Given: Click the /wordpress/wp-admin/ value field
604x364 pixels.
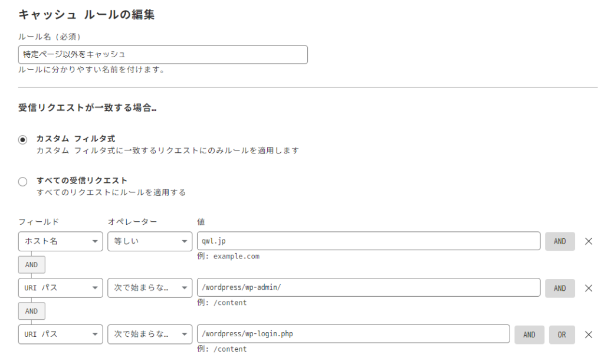Looking at the screenshot, I should (x=368, y=288).
